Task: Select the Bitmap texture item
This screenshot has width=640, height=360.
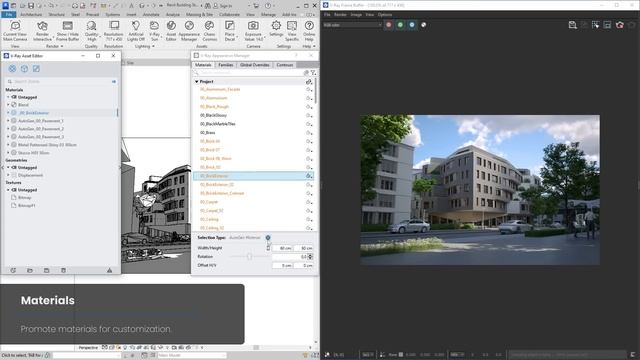Action: tap(24, 198)
